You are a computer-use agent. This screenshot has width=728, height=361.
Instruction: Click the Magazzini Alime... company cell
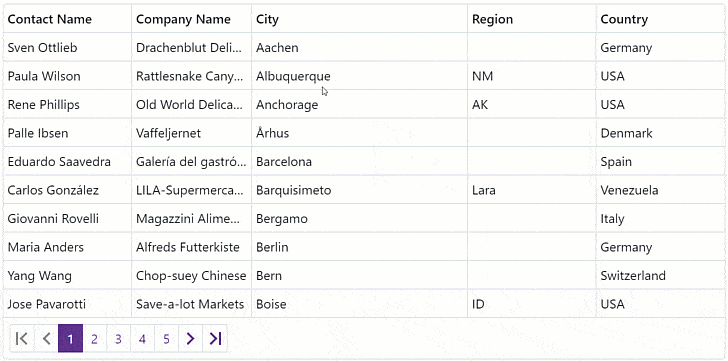pyautogui.click(x=191, y=219)
